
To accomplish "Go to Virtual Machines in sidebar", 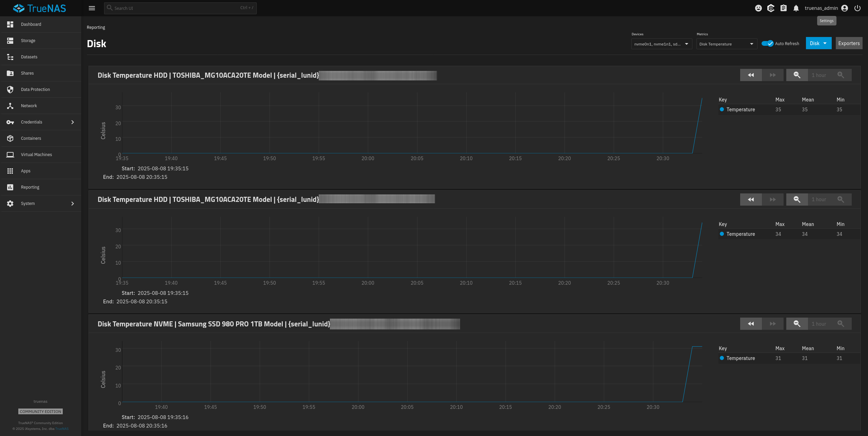I will point(41,155).
